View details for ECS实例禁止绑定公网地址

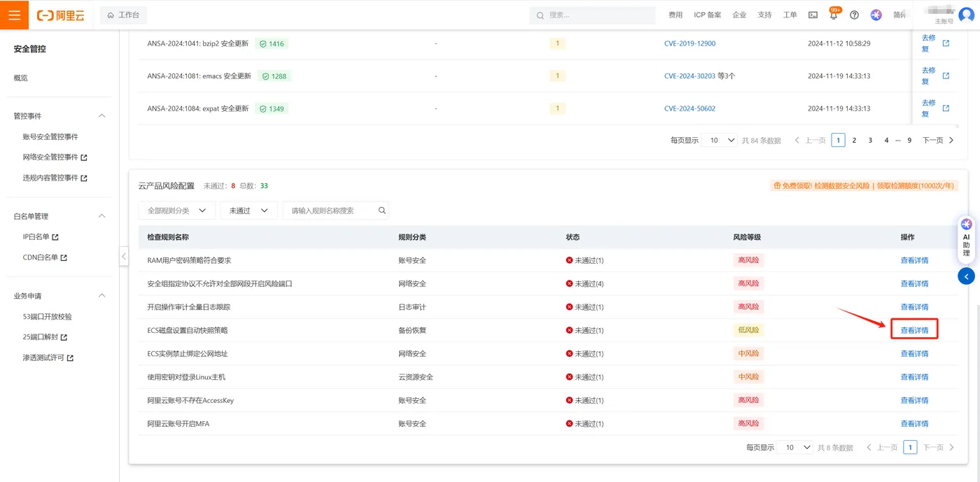coord(914,353)
